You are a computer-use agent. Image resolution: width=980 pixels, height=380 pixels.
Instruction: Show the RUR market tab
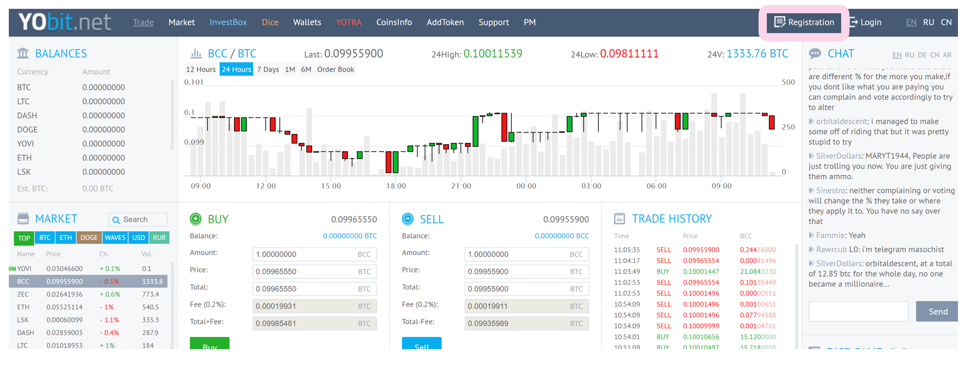pyautogui.click(x=159, y=238)
